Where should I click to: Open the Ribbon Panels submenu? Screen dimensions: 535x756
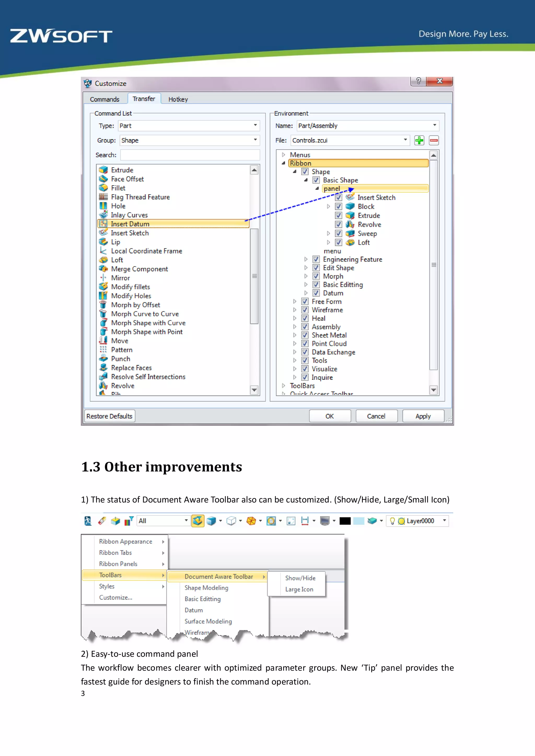[125, 564]
